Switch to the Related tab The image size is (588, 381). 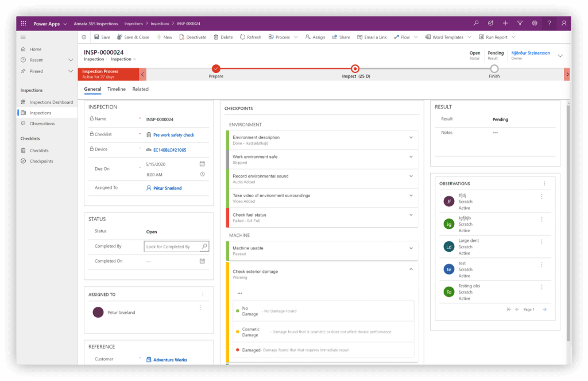pyautogui.click(x=140, y=89)
